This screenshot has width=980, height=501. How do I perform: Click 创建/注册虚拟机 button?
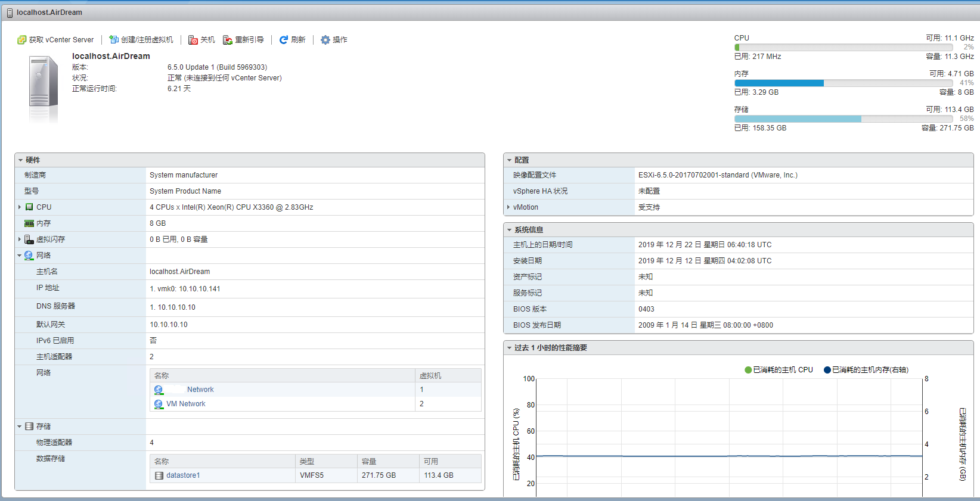[141, 40]
